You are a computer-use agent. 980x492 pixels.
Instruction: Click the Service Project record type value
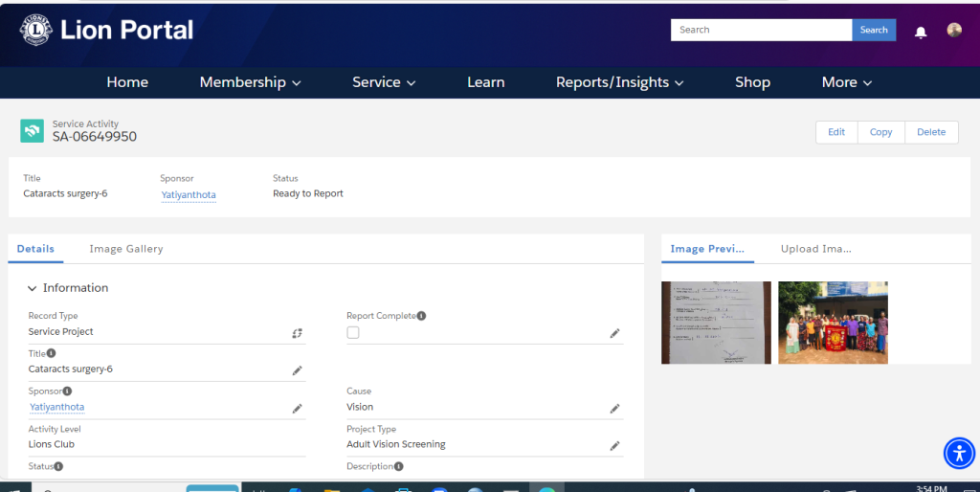60,332
